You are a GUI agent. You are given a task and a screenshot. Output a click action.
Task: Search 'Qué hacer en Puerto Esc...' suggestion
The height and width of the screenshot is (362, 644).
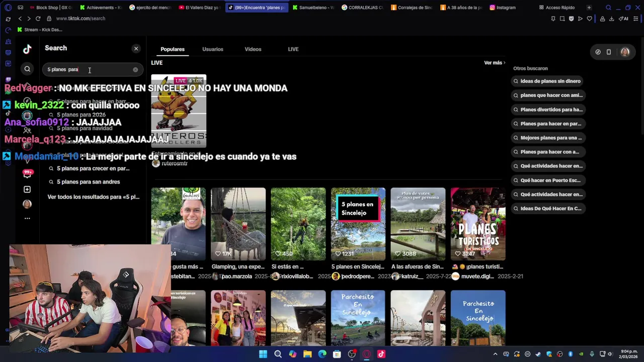[x=548, y=180]
